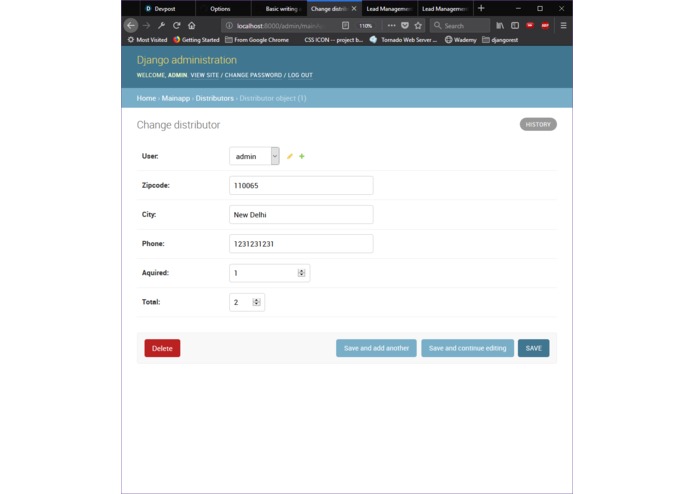Switch to the last Lead Management tab
Screen dimensions: 695x494
(445, 8)
